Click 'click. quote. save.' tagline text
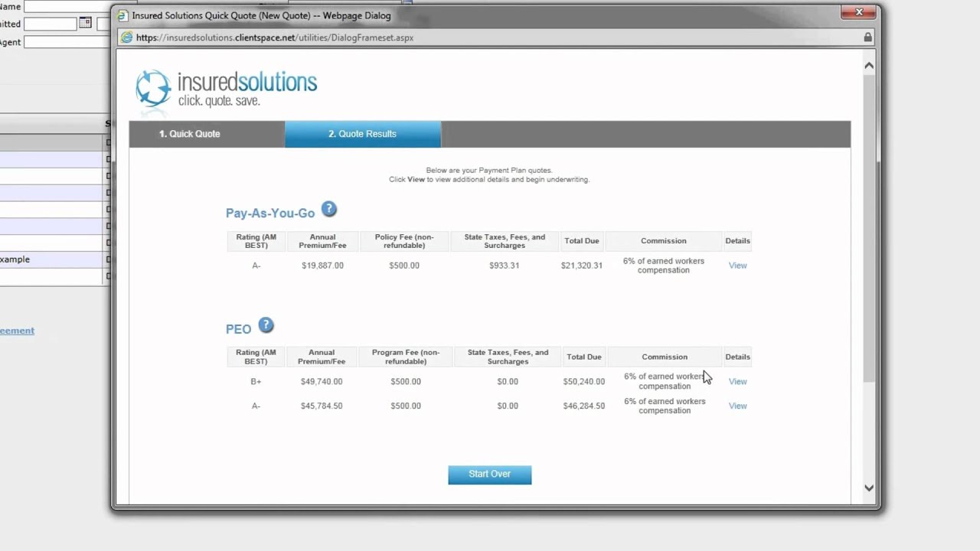The width and height of the screenshot is (980, 551). click(219, 101)
